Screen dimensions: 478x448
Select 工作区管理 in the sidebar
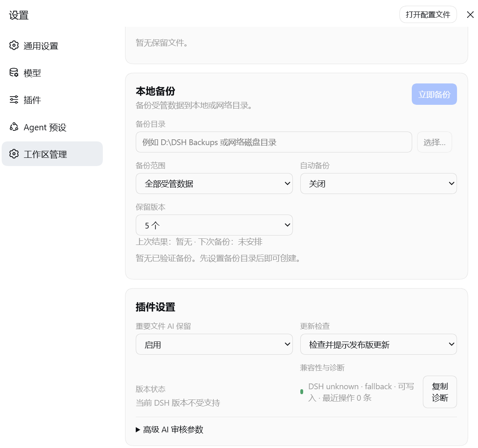52,154
